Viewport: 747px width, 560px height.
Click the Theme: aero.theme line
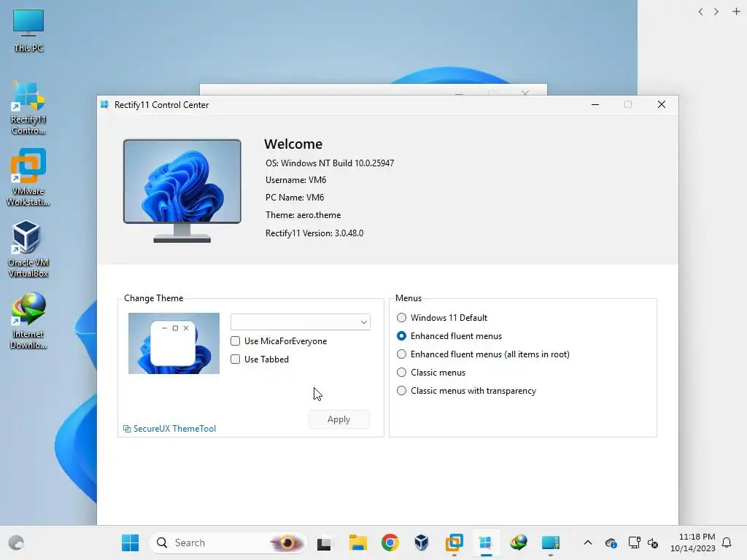click(303, 215)
